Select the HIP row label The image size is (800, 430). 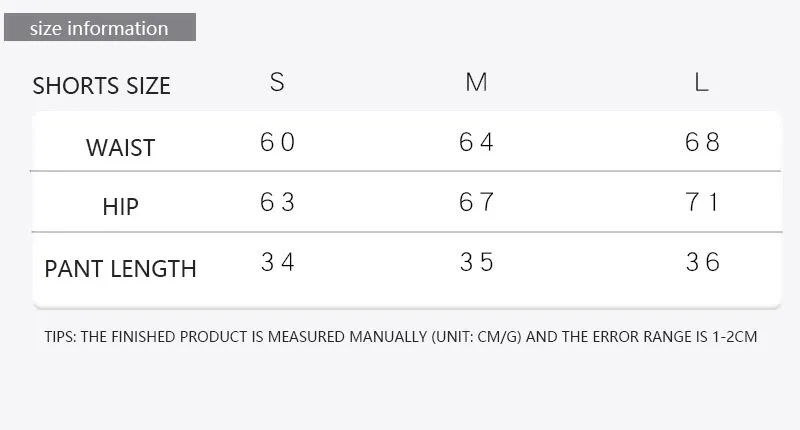[120, 207]
